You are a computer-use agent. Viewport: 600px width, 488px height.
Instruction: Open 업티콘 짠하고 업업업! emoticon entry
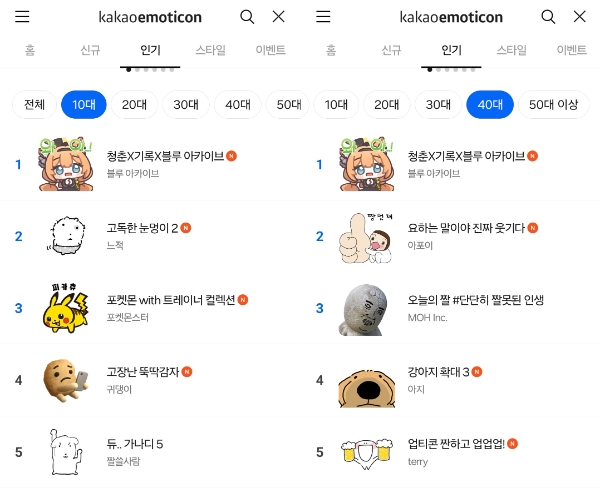point(462,444)
